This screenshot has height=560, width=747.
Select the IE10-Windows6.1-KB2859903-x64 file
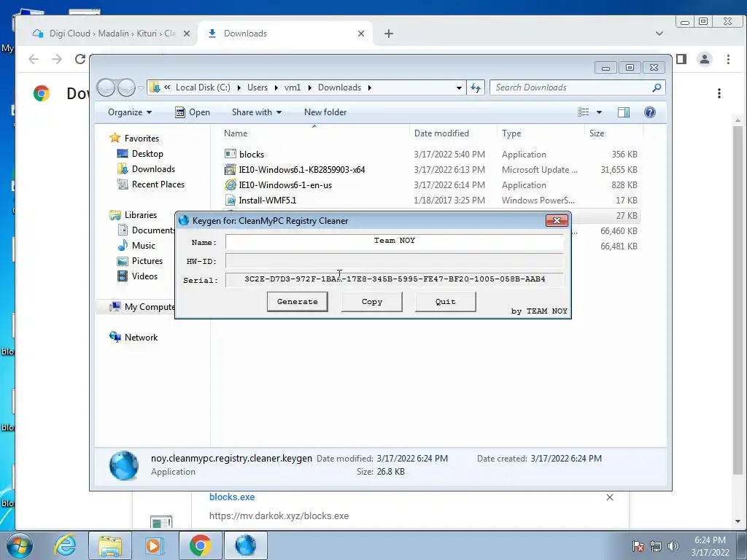pyautogui.click(x=302, y=169)
